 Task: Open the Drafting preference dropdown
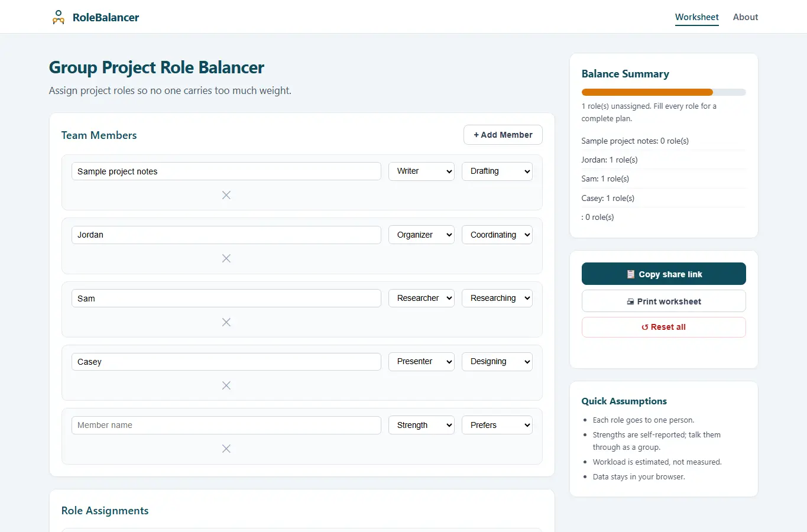pyautogui.click(x=497, y=171)
